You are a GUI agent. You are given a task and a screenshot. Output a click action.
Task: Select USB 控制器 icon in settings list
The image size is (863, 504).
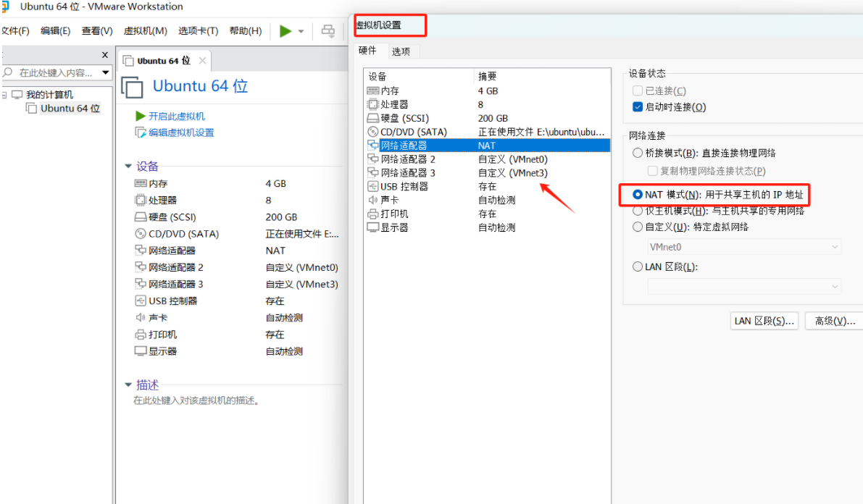pos(372,187)
